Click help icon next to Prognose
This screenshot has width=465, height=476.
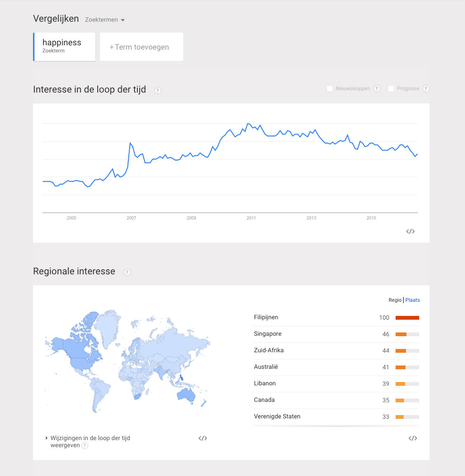click(x=426, y=89)
